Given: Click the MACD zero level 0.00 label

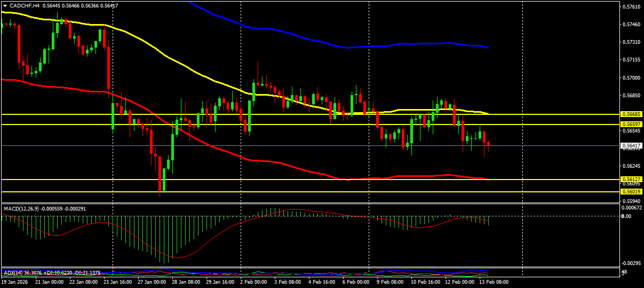Looking at the screenshot, I should click(627, 216).
